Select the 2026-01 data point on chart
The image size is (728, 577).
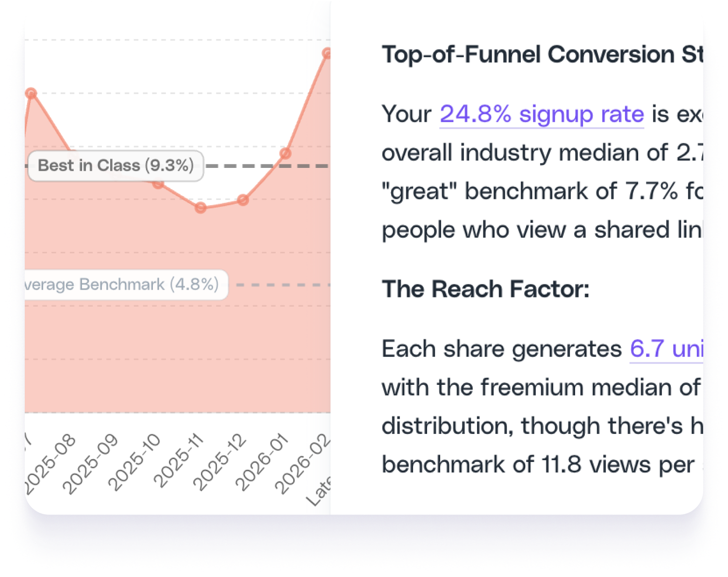285,153
